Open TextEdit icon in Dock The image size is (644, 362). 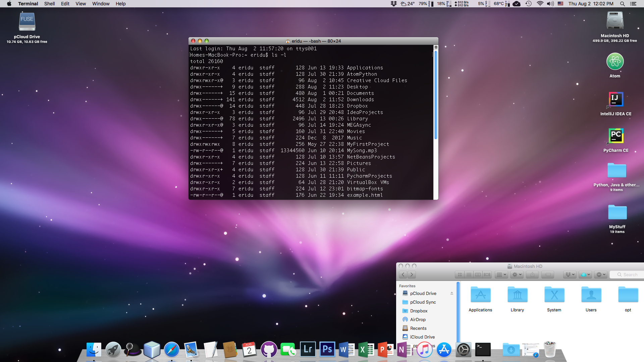click(210, 350)
